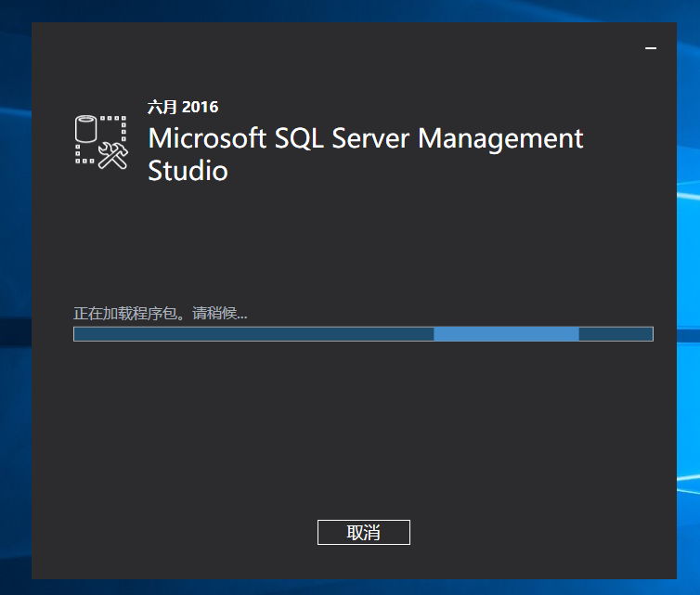Click the 请稍候 please-wait text
This screenshot has height=595, width=700.
pos(220,314)
